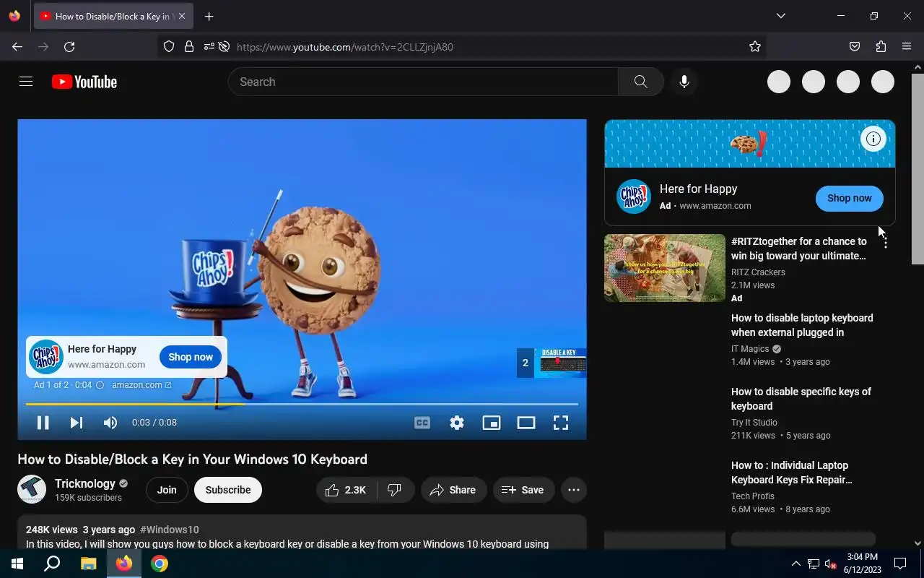
Task: Go to YouTube home via logo
Action: [84, 82]
